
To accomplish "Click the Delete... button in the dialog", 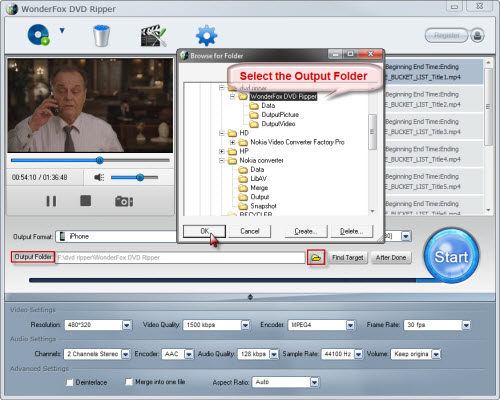I will 352,231.
